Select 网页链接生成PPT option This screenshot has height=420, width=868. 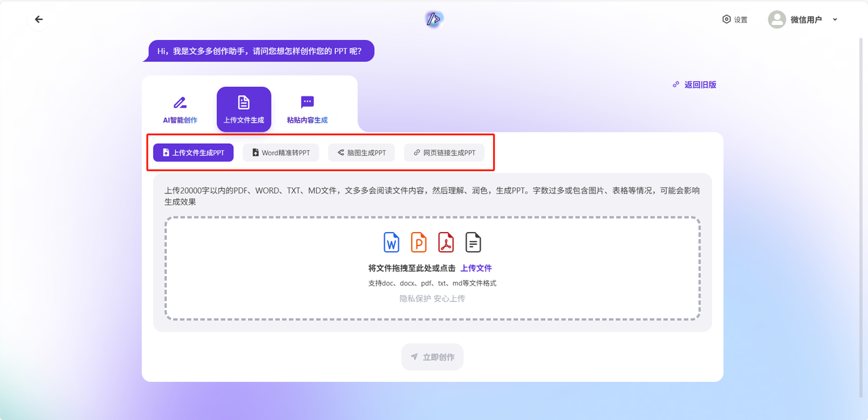tap(444, 153)
